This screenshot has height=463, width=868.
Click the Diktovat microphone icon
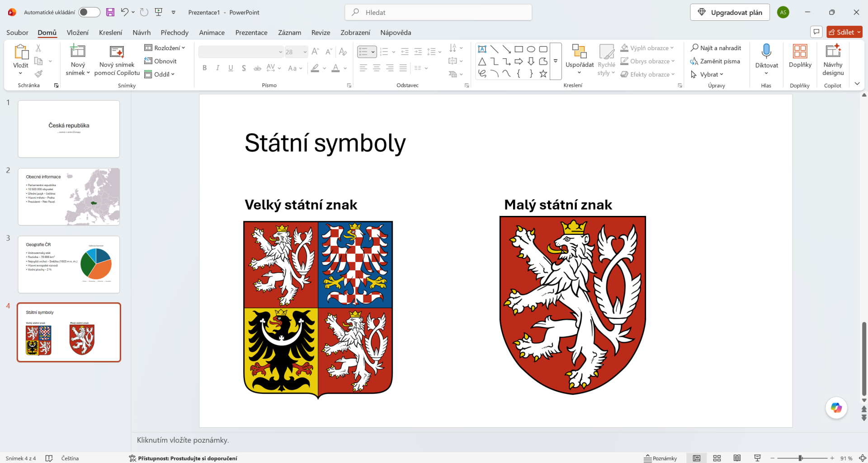[766, 51]
